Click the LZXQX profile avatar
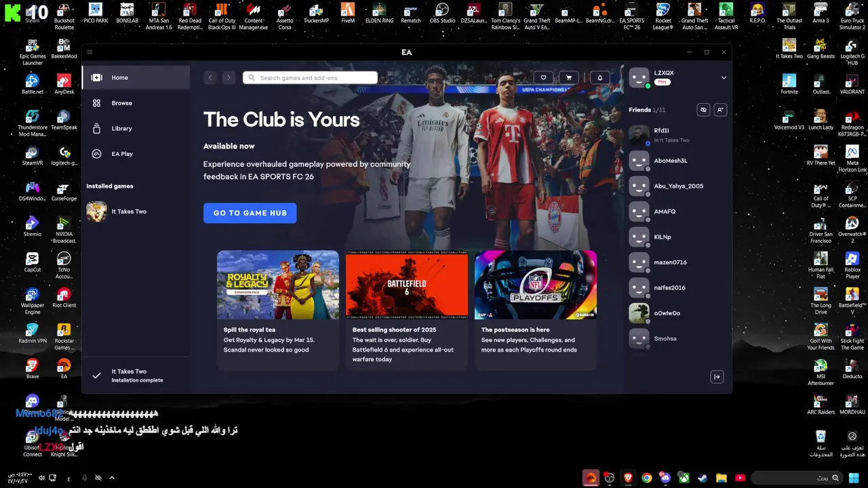This screenshot has width=868, height=488. point(639,78)
